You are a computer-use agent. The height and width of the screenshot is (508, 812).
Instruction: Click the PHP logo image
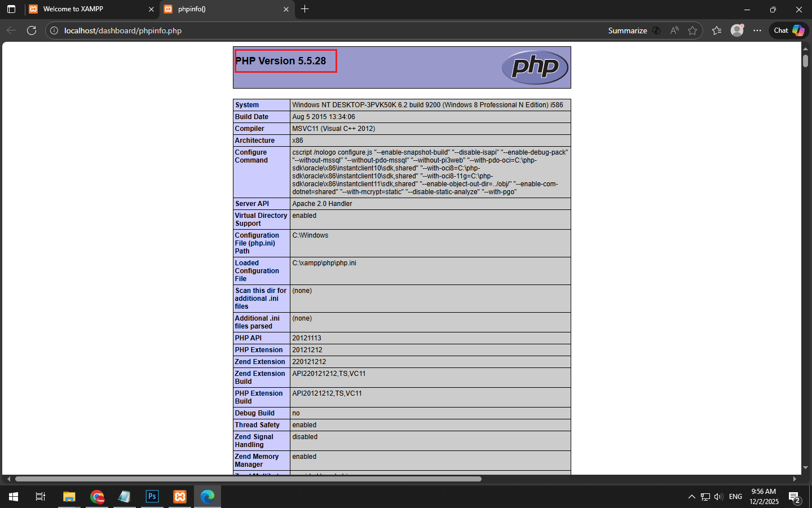tap(535, 67)
